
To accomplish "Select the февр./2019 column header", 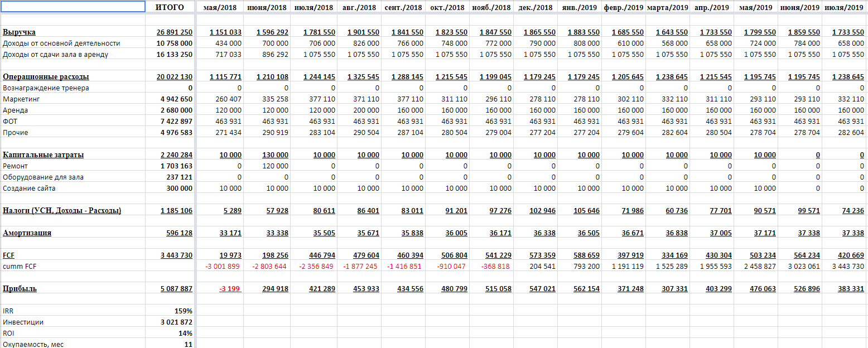I will tap(623, 7).
